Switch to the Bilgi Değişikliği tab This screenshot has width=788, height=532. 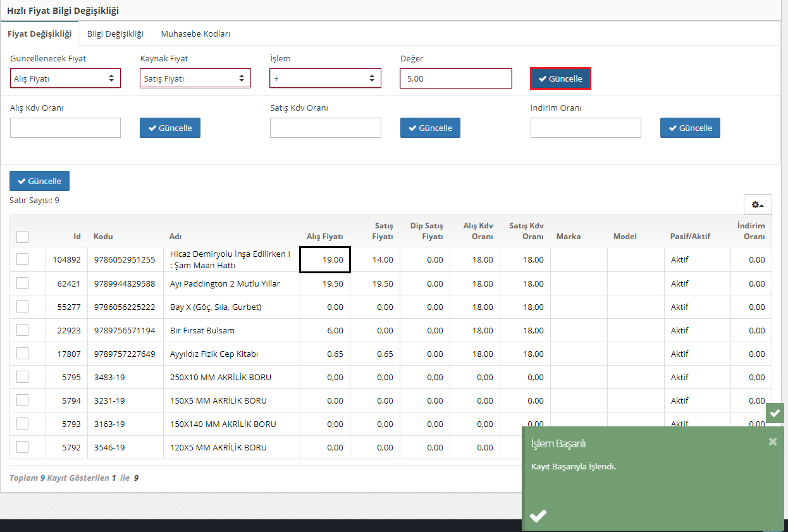[x=115, y=34]
